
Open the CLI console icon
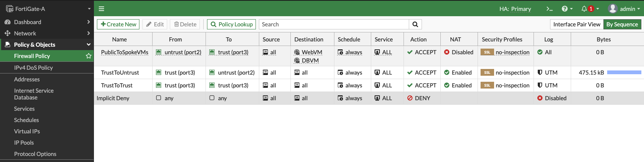(x=549, y=9)
